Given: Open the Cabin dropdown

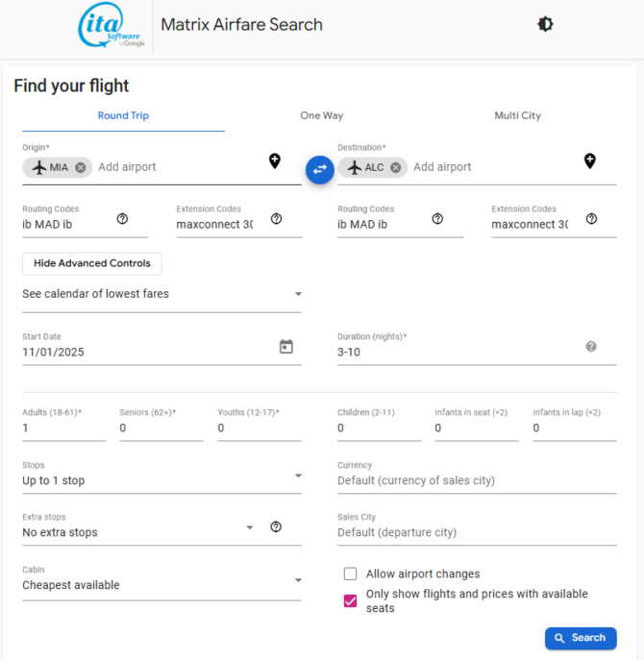Looking at the screenshot, I should pyautogui.click(x=161, y=585).
